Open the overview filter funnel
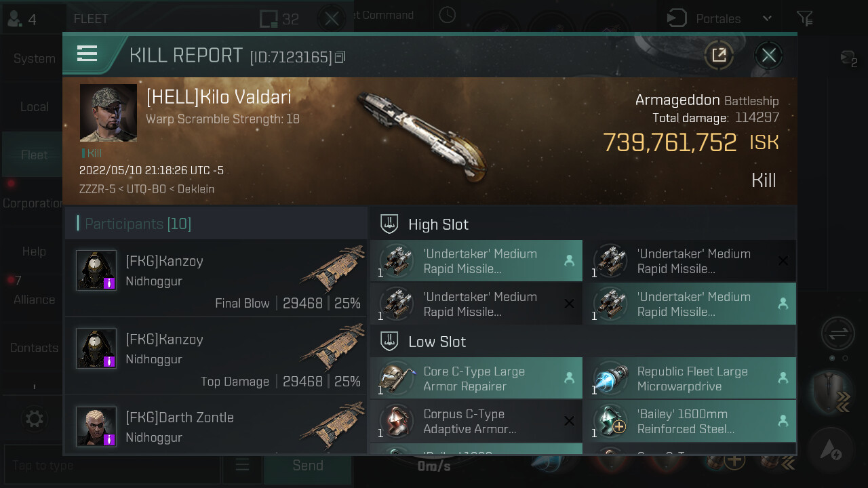 pos(804,18)
